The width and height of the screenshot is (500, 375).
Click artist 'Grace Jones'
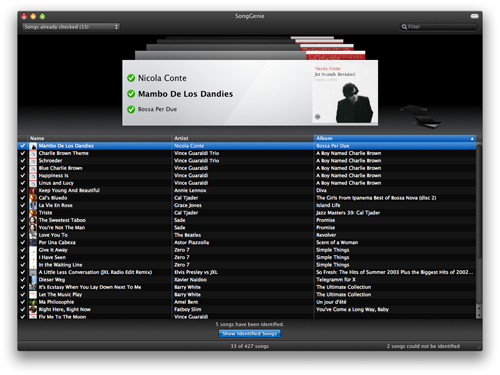tap(188, 205)
